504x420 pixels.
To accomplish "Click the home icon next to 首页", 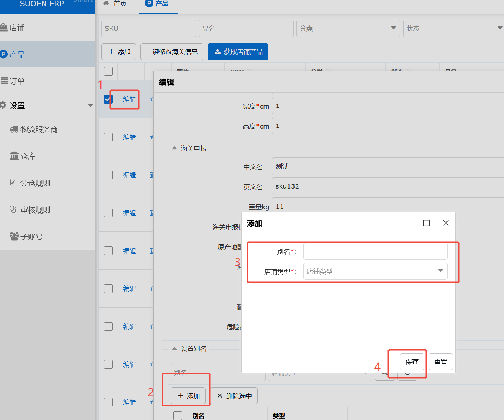I will [x=105, y=4].
